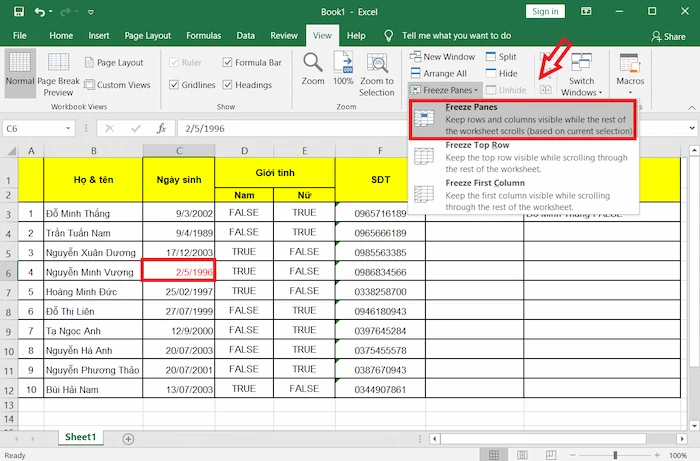The width and height of the screenshot is (700, 461).
Task: Choose Freeze Panes option in menu
Action: pos(523,119)
